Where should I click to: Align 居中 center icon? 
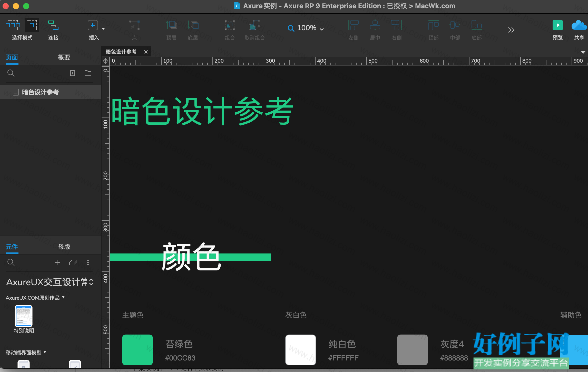click(x=375, y=25)
